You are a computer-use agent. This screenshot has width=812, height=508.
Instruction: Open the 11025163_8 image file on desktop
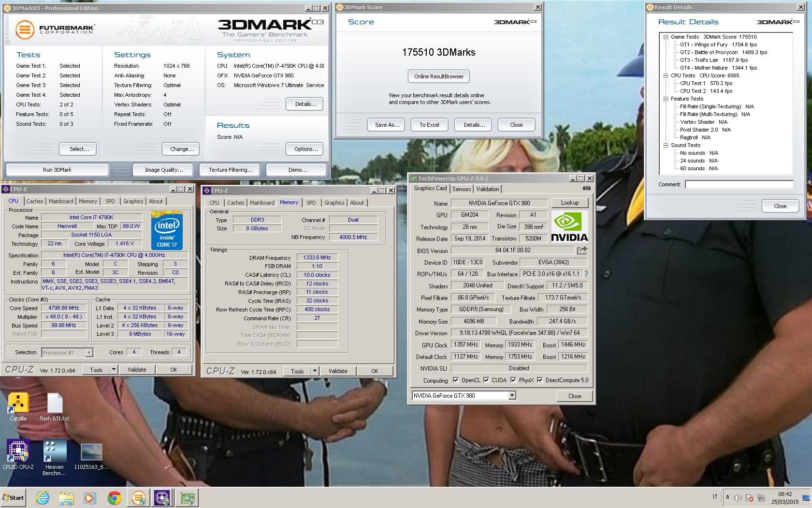tap(91, 456)
